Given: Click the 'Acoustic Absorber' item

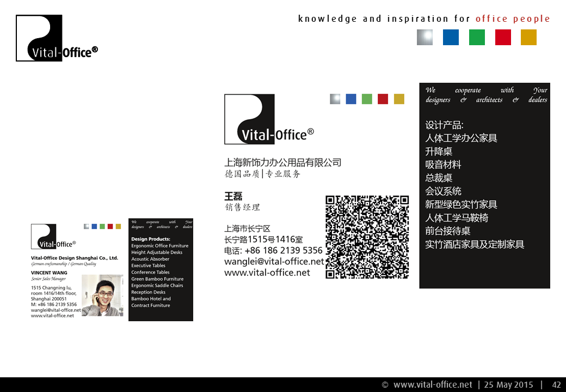Looking at the screenshot, I should tap(150, 259).
